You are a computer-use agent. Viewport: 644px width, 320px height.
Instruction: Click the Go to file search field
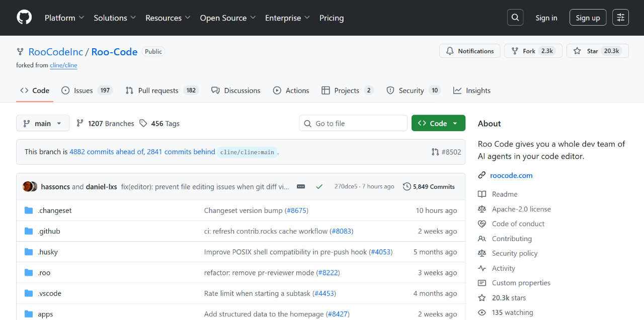tap(353, 124)
